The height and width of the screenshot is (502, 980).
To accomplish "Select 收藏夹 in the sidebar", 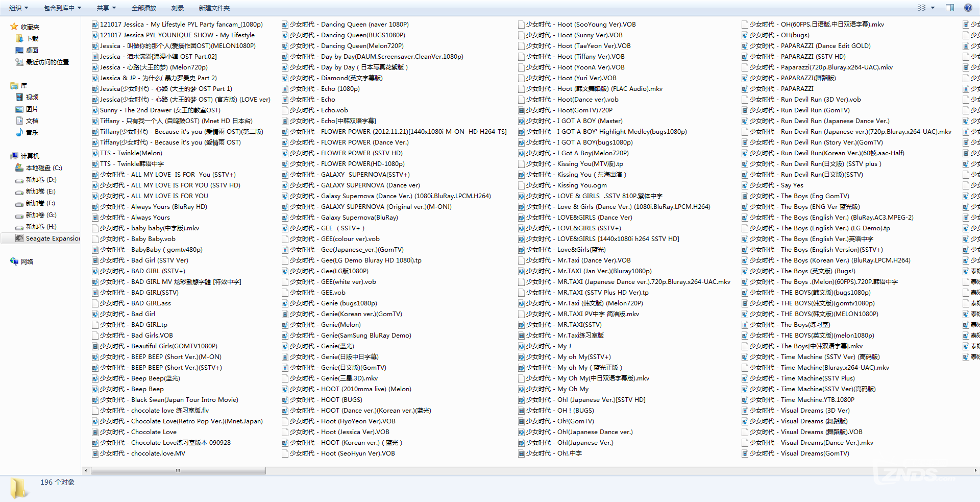I will [30, 27].
